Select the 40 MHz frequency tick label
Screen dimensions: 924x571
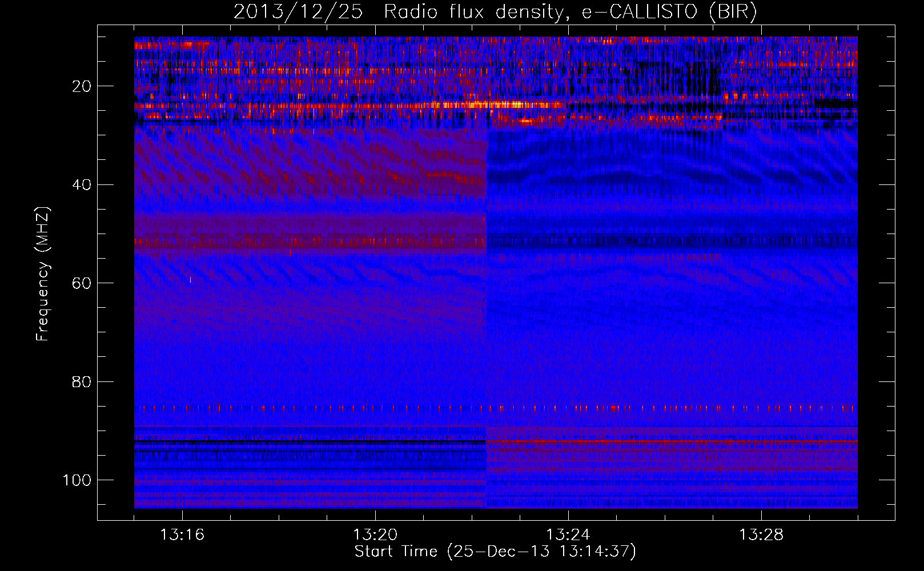pyautogui.click(x=82, y=185)
